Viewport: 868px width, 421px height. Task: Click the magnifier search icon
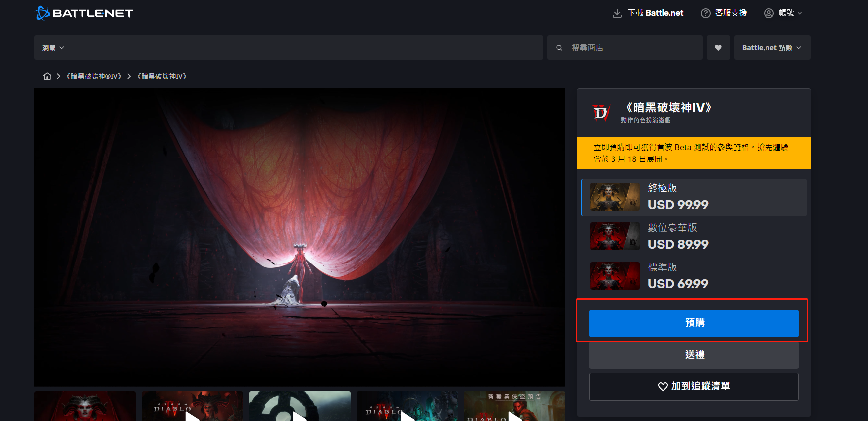point(559,48)
